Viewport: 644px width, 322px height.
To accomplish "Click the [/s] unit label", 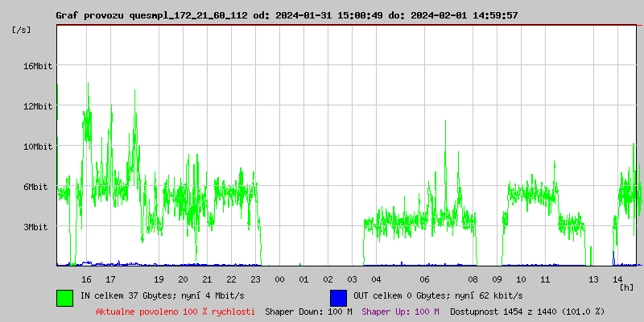I will [22, 30].
